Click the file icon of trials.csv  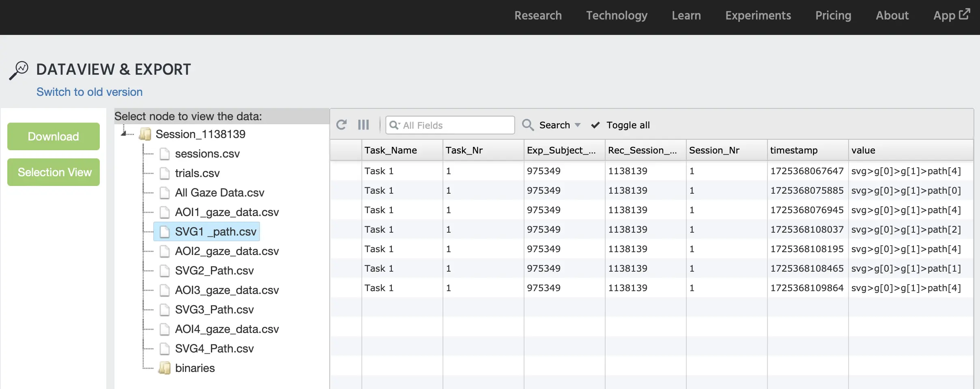tap(164, 173)
